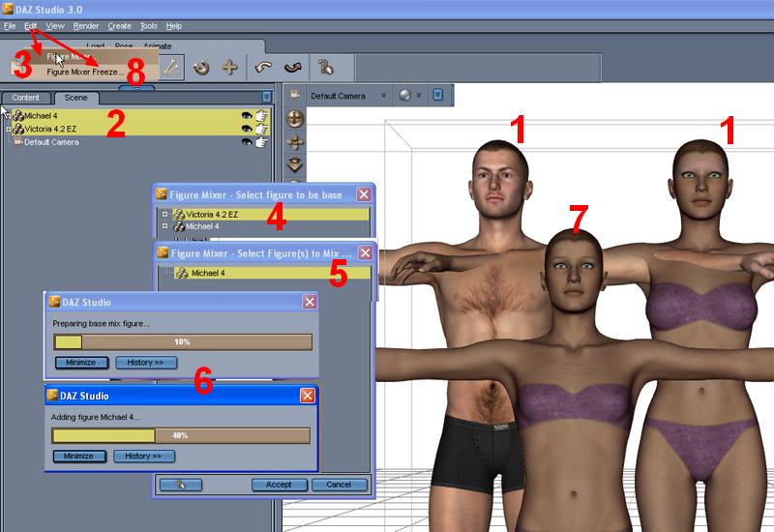Toggle selectable hand icon for Michael 4
The width and height of the screenshot is (774, 532).
coord(261,115)
